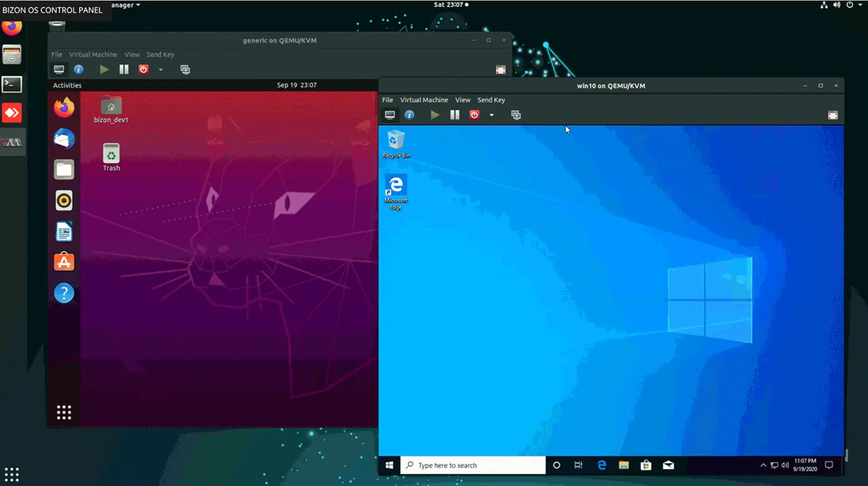Click Activities in the Ubuntu guest
This screenshot has width=868, height=486.
click(66, 85)
